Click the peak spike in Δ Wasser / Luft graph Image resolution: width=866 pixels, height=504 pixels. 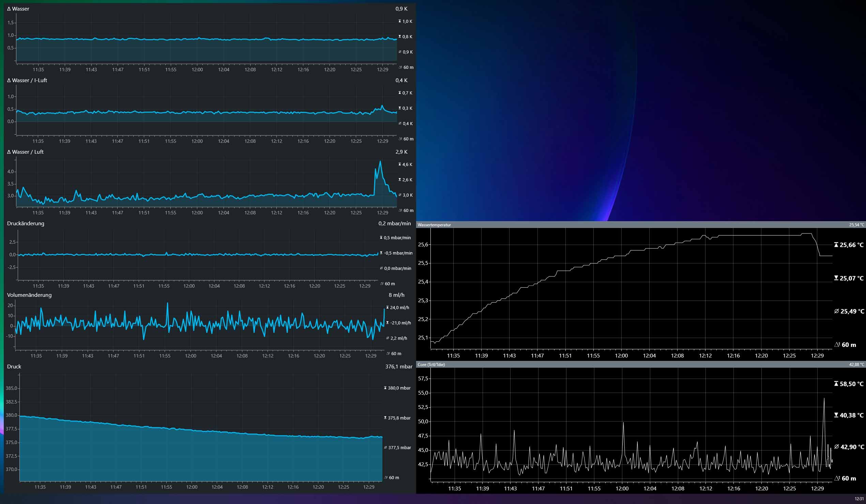[x=380, y=161]
